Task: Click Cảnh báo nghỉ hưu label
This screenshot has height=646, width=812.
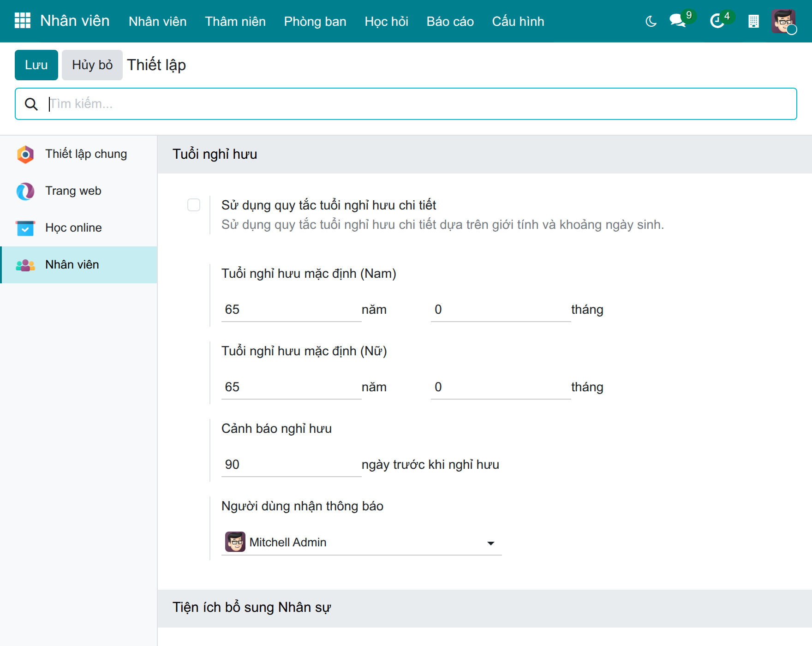Action: (277, 429)
